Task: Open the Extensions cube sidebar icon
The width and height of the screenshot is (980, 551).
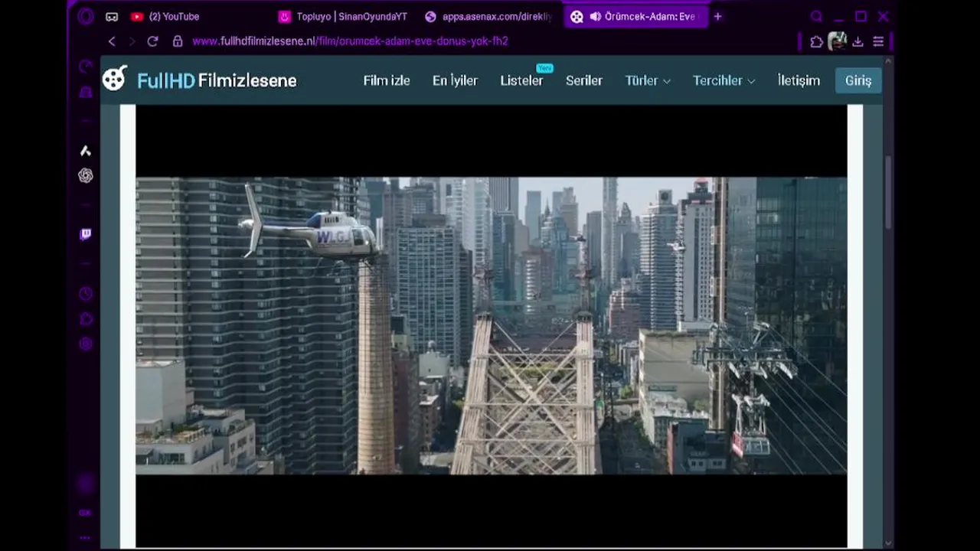Action: tap(86, 319)
